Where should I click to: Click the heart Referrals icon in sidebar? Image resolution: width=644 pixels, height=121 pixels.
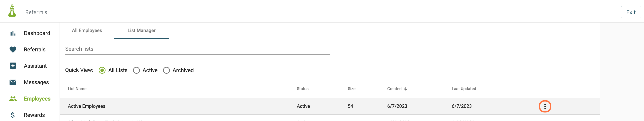13,50
